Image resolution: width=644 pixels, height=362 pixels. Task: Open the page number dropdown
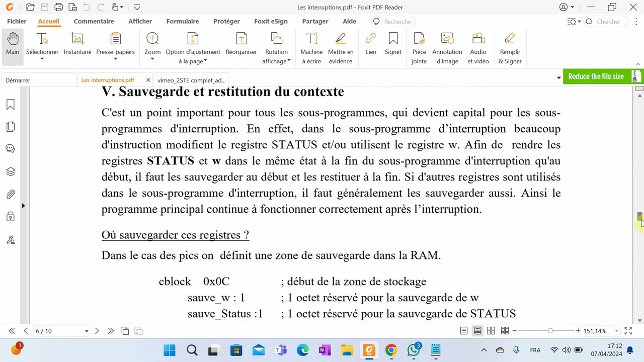click(87, 331)
